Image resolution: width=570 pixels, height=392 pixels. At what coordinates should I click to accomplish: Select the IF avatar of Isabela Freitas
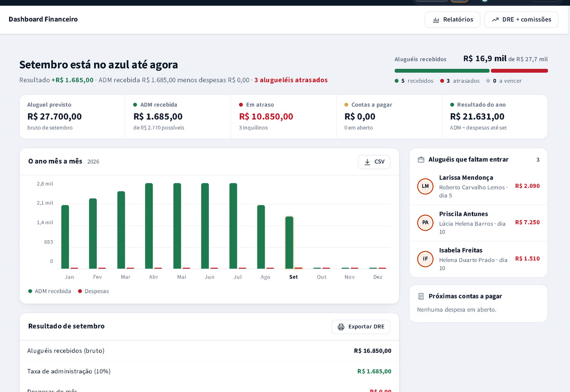tap(425, 259)
